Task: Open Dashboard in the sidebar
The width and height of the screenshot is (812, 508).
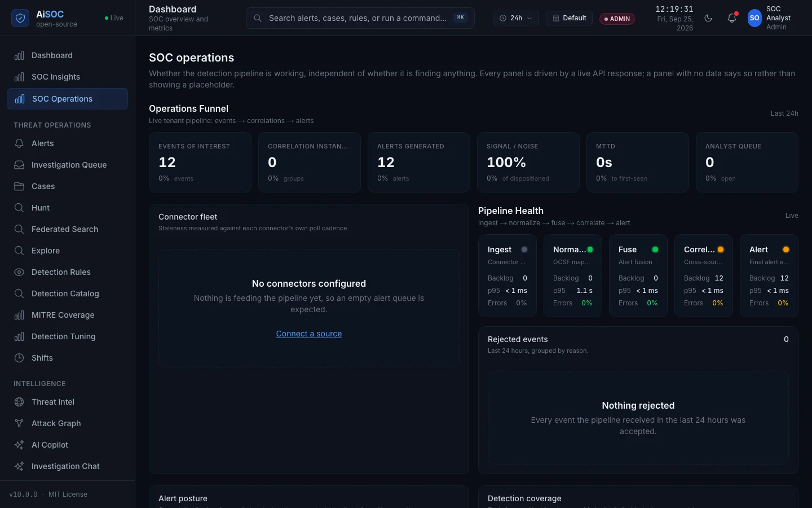Action: (68, 55)
